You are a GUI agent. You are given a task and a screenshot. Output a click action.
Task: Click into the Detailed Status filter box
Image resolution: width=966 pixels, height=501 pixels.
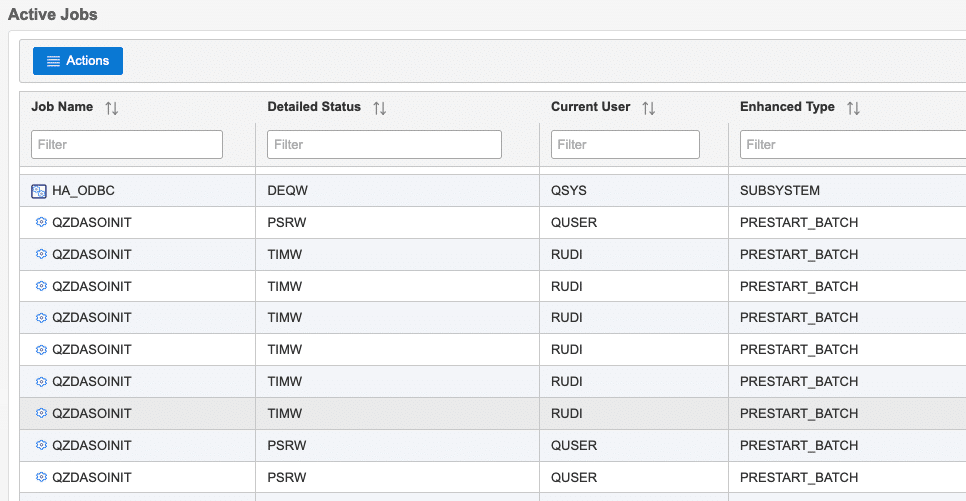click(x=384, y=144)
